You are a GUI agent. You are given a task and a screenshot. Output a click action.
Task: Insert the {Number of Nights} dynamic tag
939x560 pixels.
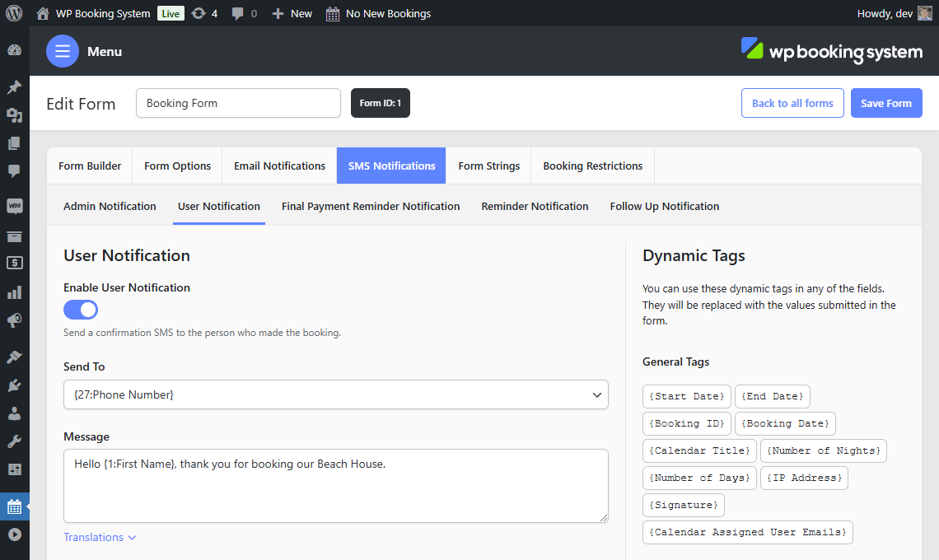[x=824, y=450]
